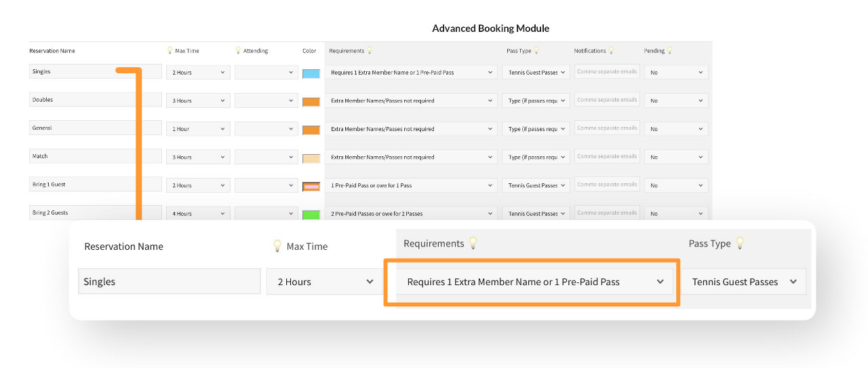The height and width of the screenshot is (368, 868).
Task: Click lightbulb beside enlarged Requirements label
Action: pyautogui.click(x=473, y=243)
